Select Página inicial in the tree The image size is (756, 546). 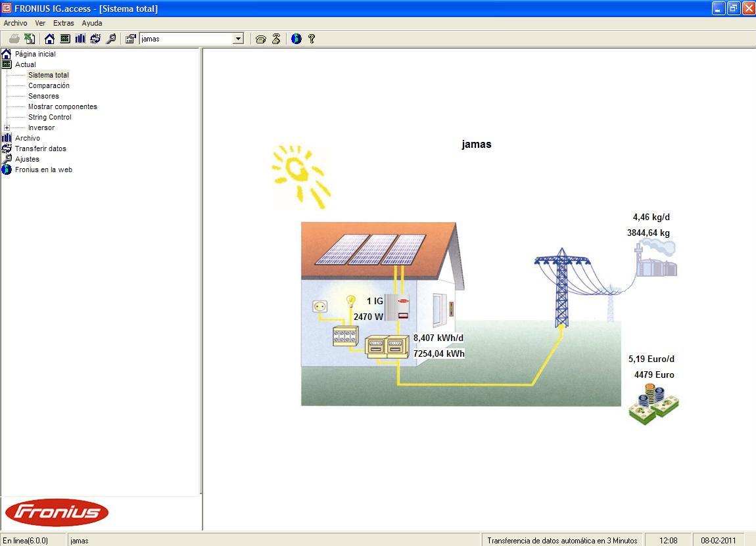coord(35,54)
